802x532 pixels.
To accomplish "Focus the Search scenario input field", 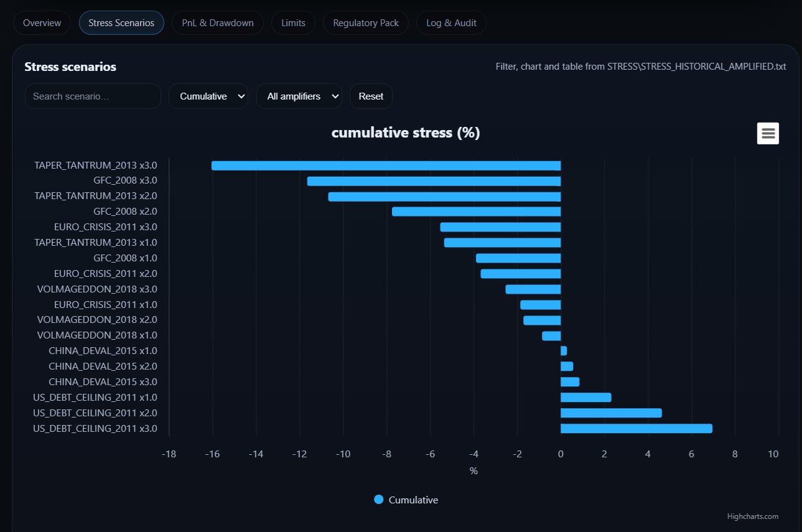I will point(93,96).
